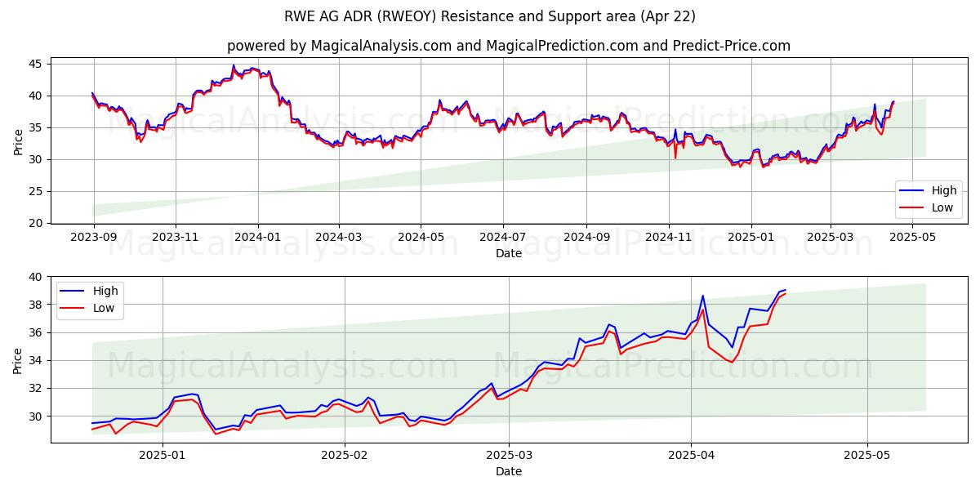This screenshot has width=980, height=490.
Task: Click the '2024-07' x-axis label on the top chart
Action: (502, 238)
